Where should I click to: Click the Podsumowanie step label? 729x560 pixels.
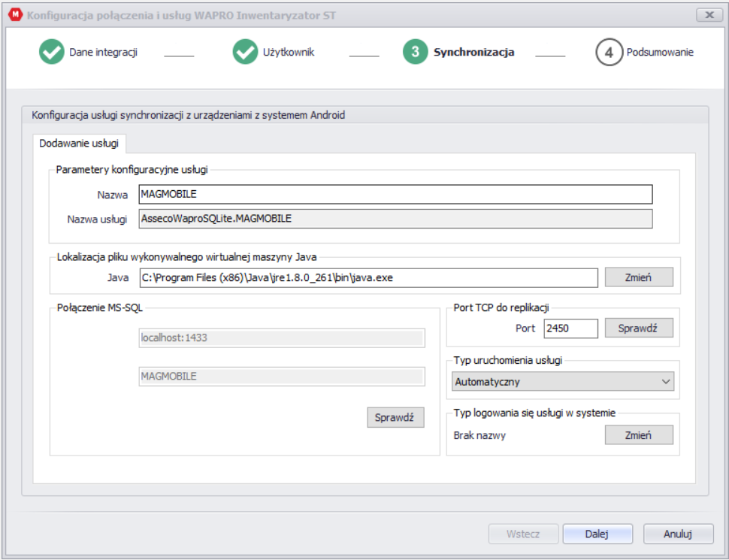[660, 52]
